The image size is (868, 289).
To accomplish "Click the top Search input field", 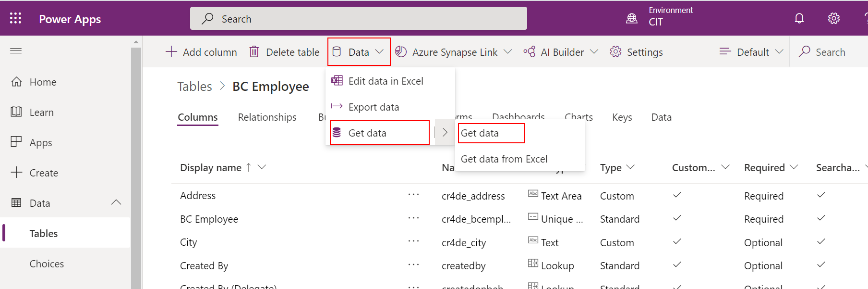I will pyautogui.click(x=359, y=18).
